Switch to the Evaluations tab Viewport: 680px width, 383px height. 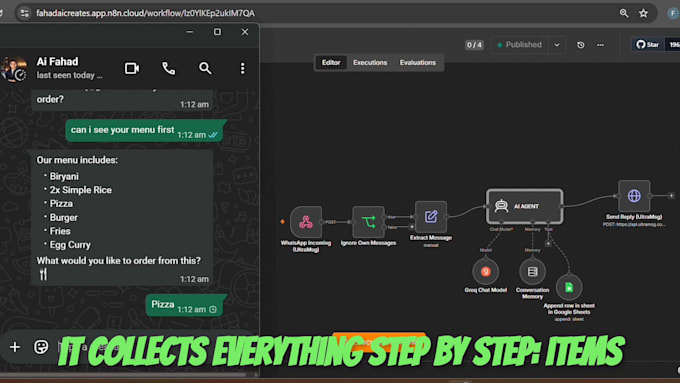[418, 62]
